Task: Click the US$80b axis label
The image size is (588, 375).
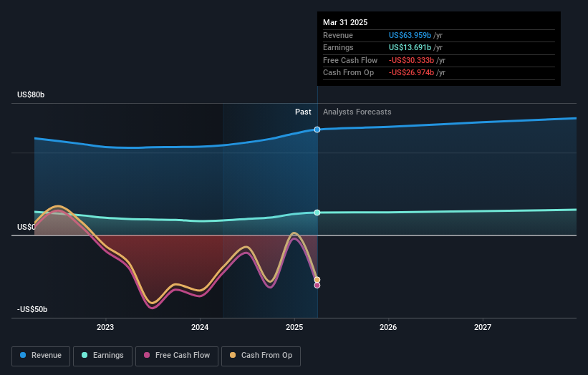Action: [31, 94]
